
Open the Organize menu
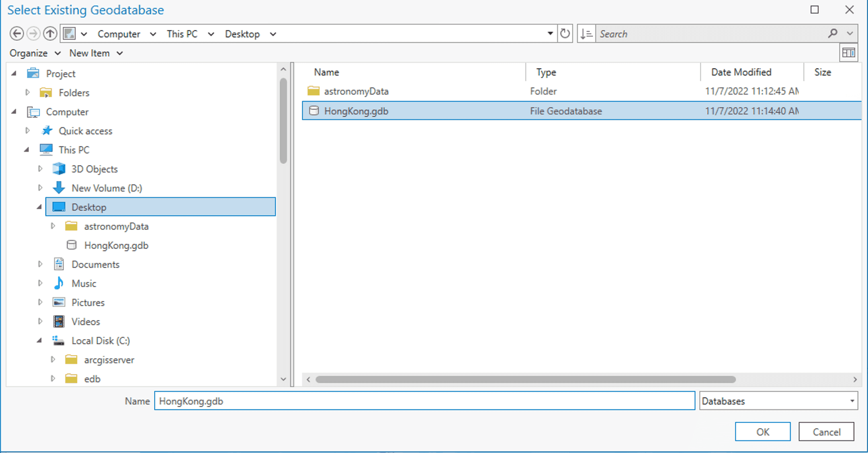point(34,53)
